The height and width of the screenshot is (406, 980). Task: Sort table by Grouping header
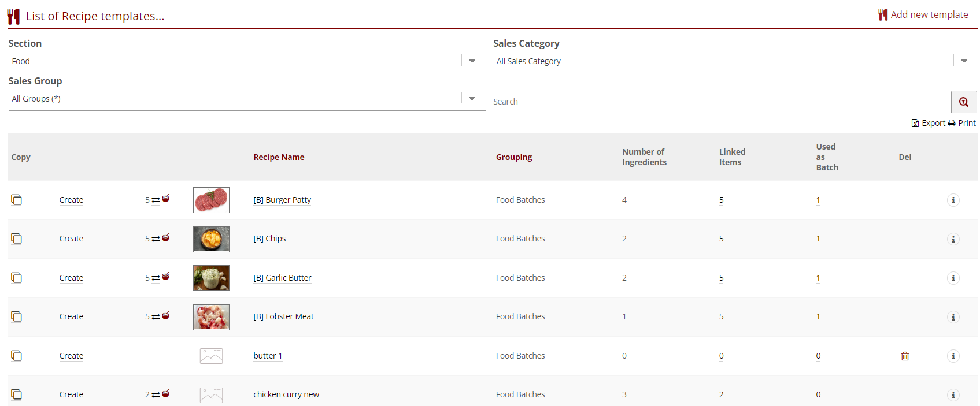coord(513,157)
